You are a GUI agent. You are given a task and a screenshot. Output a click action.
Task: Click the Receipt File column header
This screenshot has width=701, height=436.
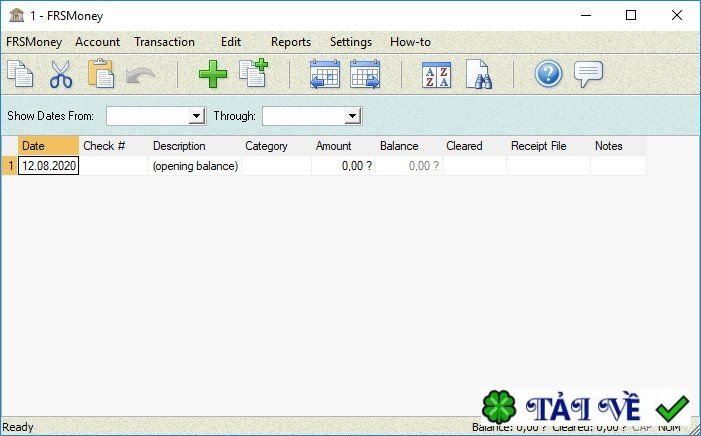click(549, 146)
